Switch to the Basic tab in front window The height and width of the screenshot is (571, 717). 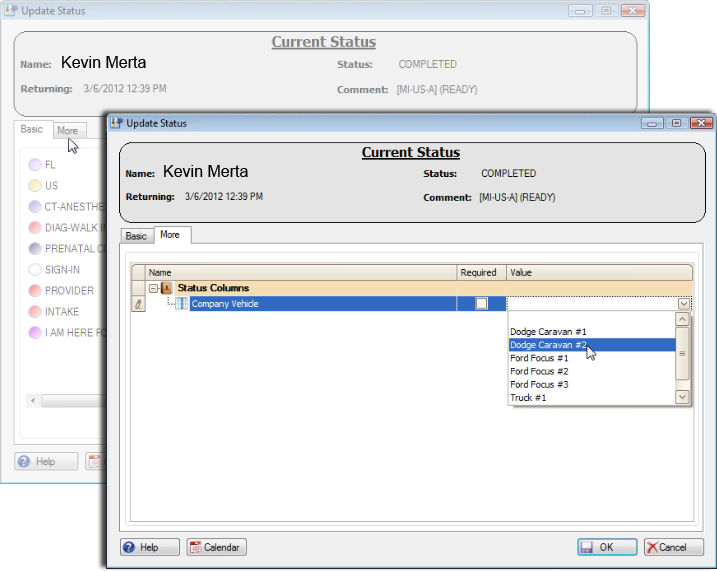coord(136,236)
